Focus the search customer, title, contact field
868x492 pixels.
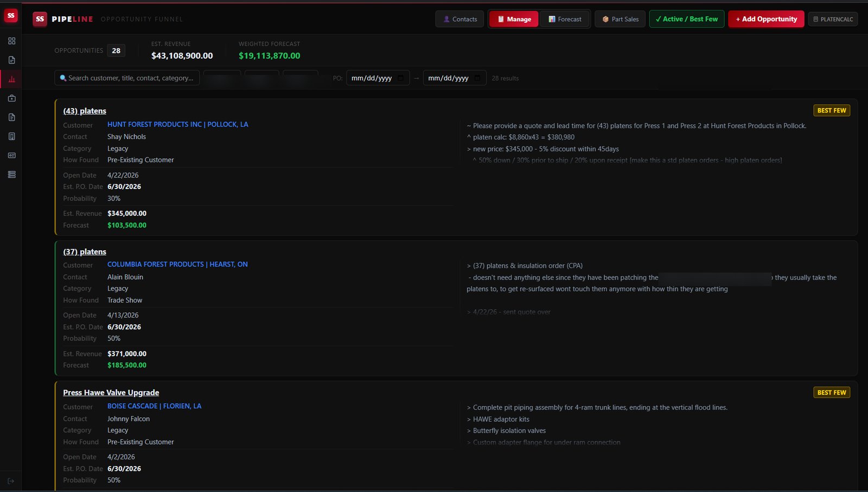tap(127, 78)
